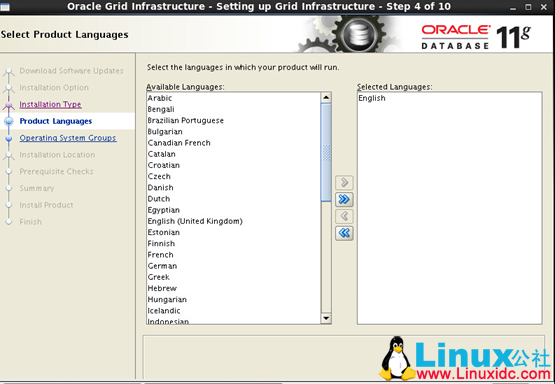Select Arabic in Available Languages
555x384 pixels.
point(234,98)
